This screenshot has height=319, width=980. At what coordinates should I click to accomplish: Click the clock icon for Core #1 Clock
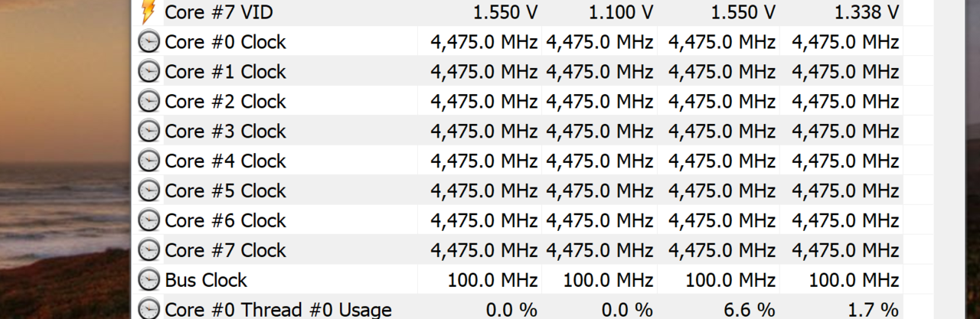click(149, 72)
